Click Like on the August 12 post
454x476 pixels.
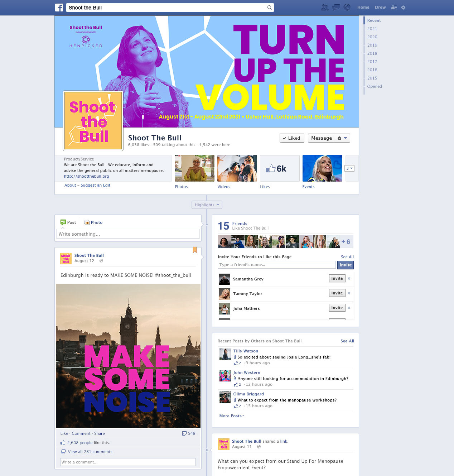pyautogui.click(x=64, y=433)
